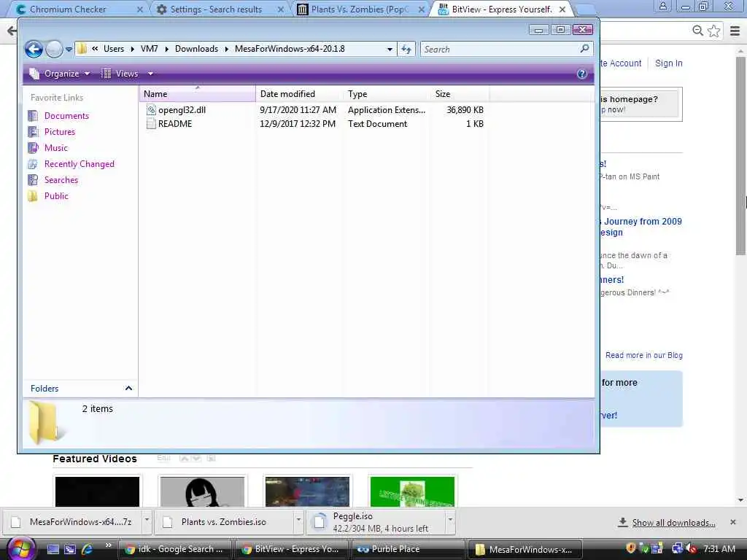747x560 pixels.
Task: Open the Chrome hamburger menu
Action: point(735,31)
